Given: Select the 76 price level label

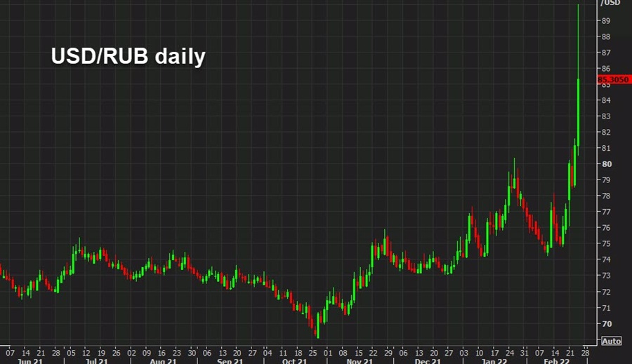Looking at the screenshot, I should 606,228.
